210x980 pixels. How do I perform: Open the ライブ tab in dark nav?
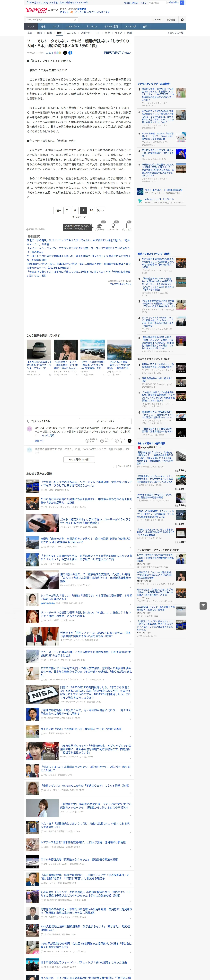(x=56, y=27)
